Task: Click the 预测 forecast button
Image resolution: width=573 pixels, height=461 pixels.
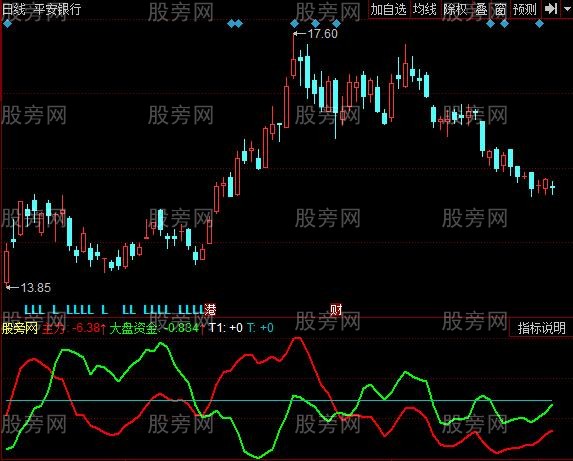Action: pyautogui.click(x=525, y=9)
